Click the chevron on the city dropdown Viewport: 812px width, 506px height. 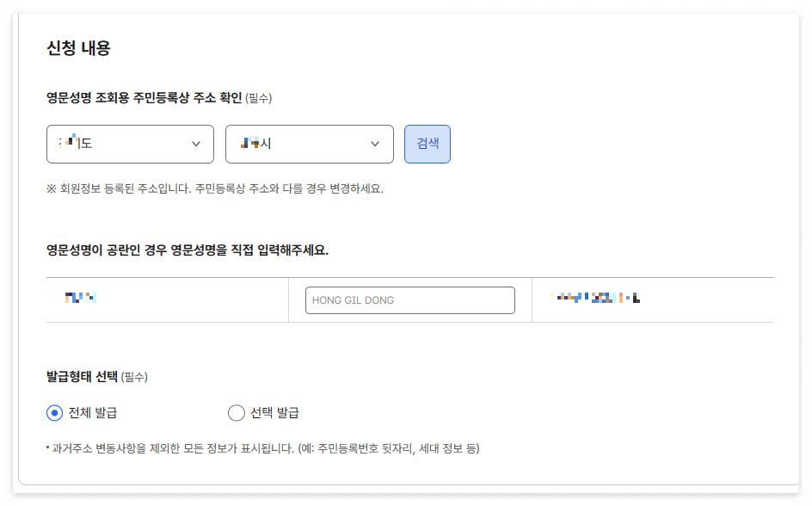[376, 144]
